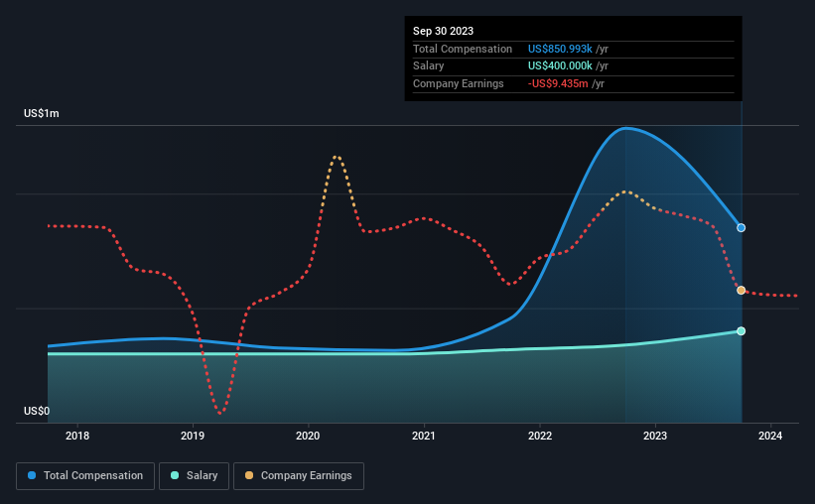Image resolution: width=815 pixels, height=504 pixels.
Task: Click the 2018 x-axis year label
Action: 76,436
